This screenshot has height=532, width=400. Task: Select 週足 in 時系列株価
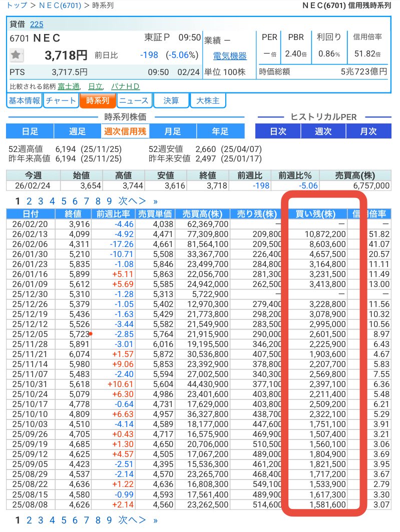pyautogui.click(x=78, y=131)
